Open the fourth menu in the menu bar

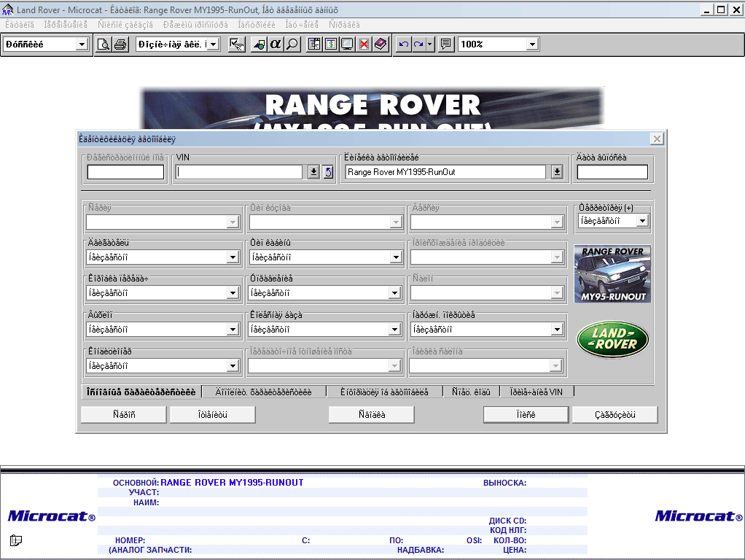point(195,25)
